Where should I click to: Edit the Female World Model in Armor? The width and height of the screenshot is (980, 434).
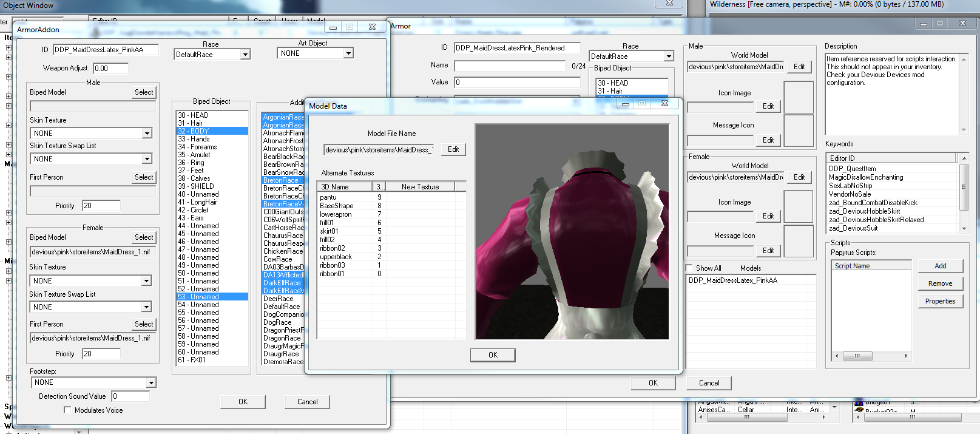click(x=799, y=177)
